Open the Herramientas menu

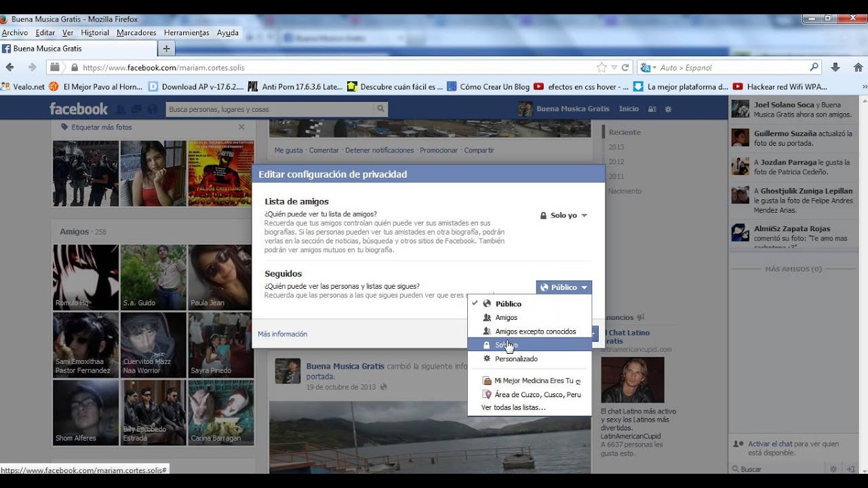[x=186, y=33]
